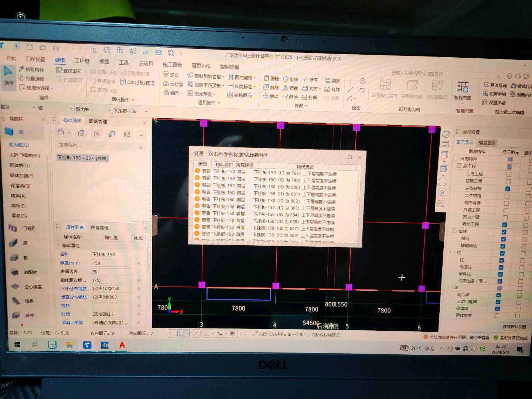Toggle 钢筋工程 display checkbox

point(504,225)
